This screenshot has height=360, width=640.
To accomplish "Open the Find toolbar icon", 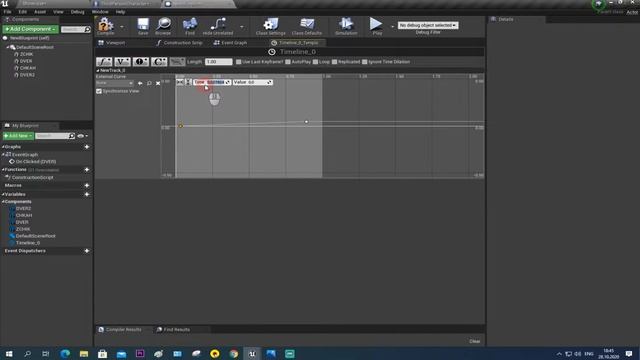I will pyautogui.click(x=190, y=25).
